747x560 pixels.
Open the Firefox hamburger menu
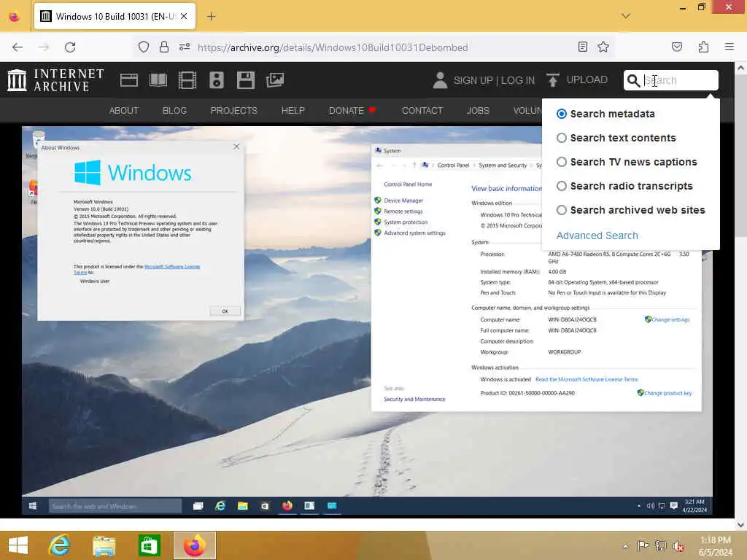pos(729,47)
